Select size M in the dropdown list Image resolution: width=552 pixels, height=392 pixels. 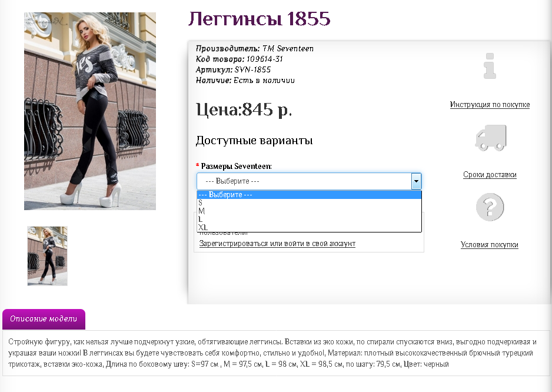pos(309,211)
